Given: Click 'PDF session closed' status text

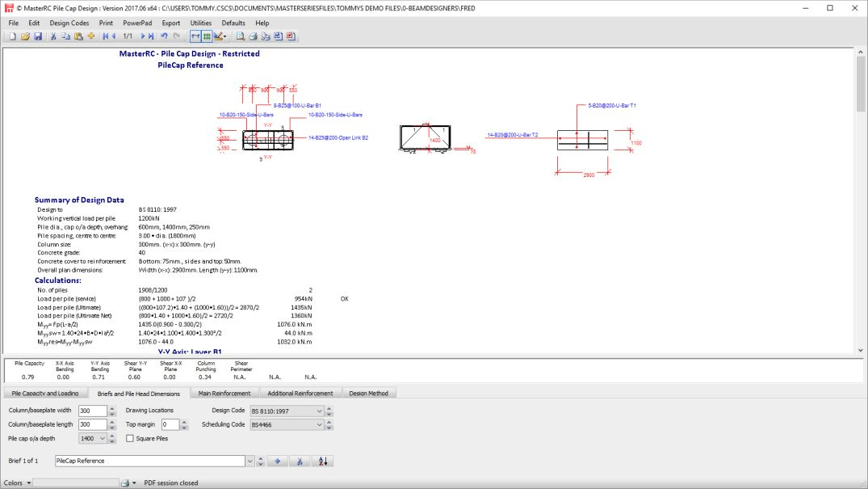Looking at the screenshot, I should [x=171, y=483].
